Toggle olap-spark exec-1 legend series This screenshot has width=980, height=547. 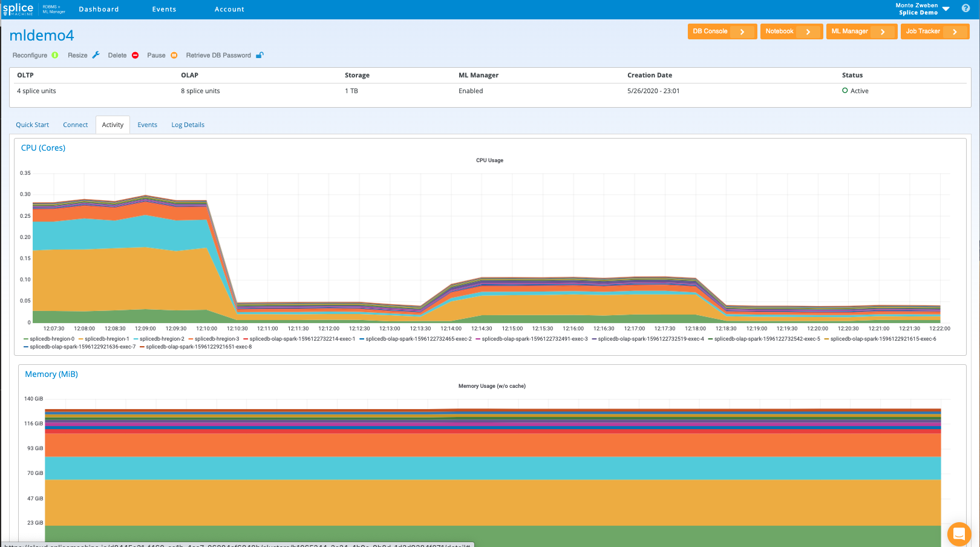(x=299, y=339)
